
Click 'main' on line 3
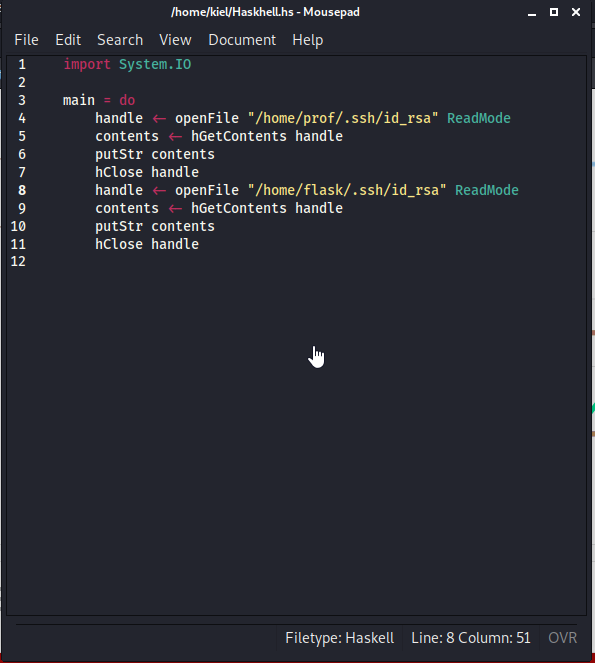(79, 100)
